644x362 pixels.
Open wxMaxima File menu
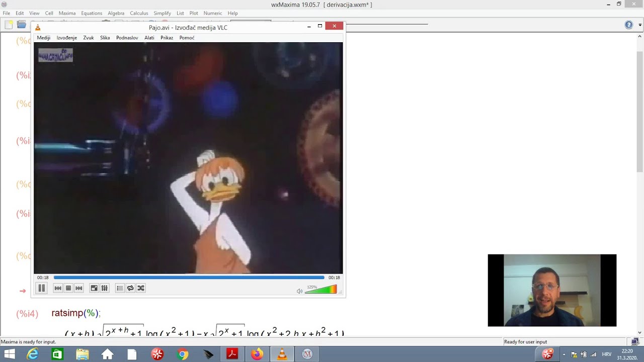point(7,13)
